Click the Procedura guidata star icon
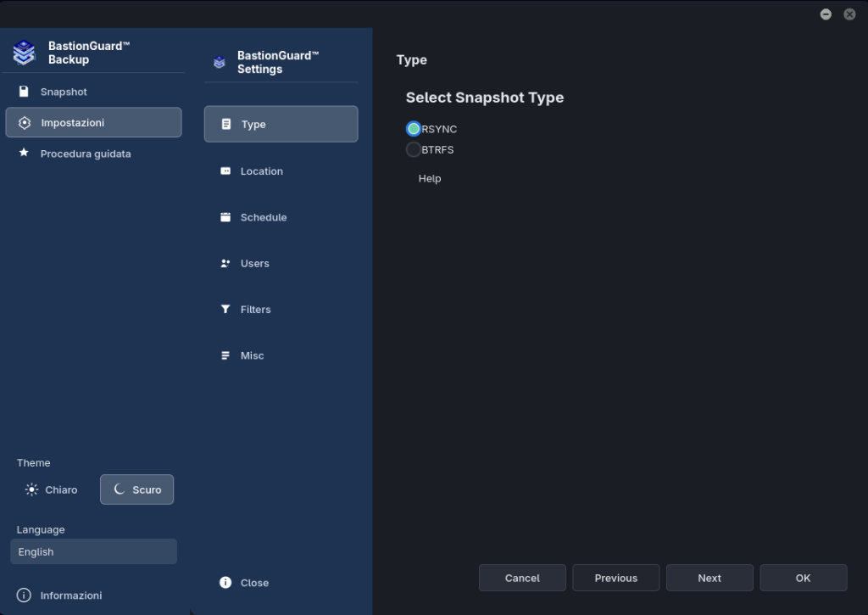868x615 pixels. click(24, 153)
